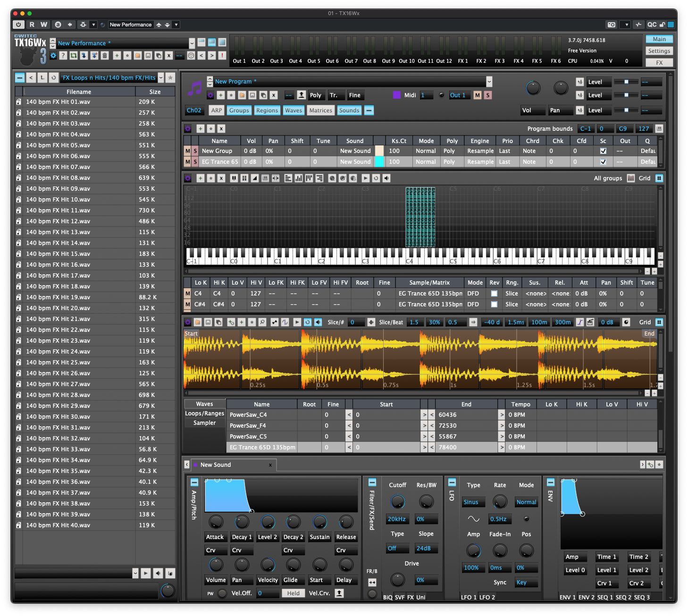Click the power bypass icon in the top bar
The width and height of the screenshot is (688, 616).
(x=18, y=25)
